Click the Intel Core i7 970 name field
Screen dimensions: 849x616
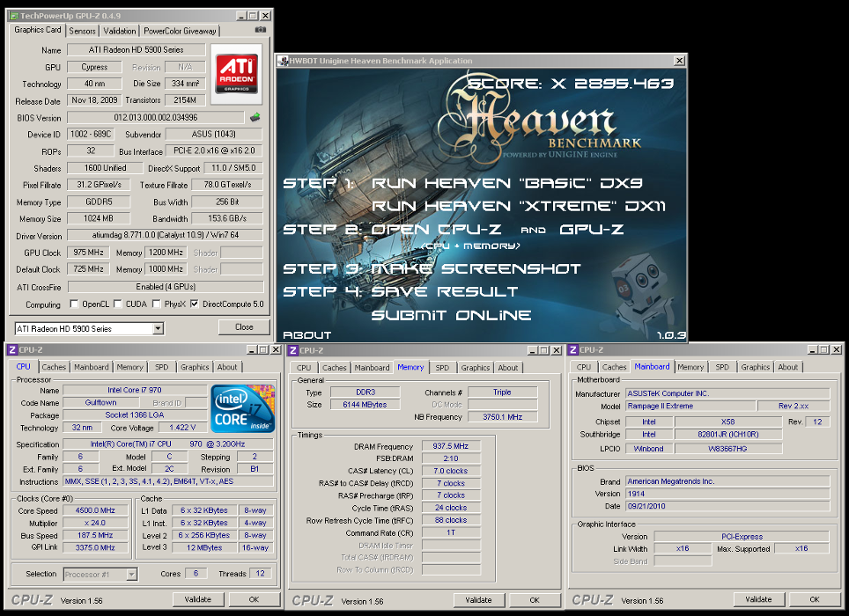tap(134, 390)
